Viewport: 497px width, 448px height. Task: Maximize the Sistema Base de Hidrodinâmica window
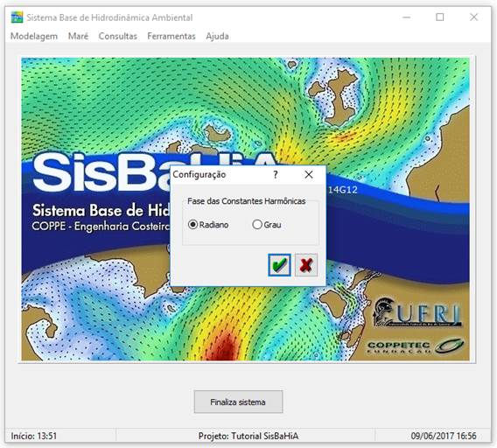440,17
